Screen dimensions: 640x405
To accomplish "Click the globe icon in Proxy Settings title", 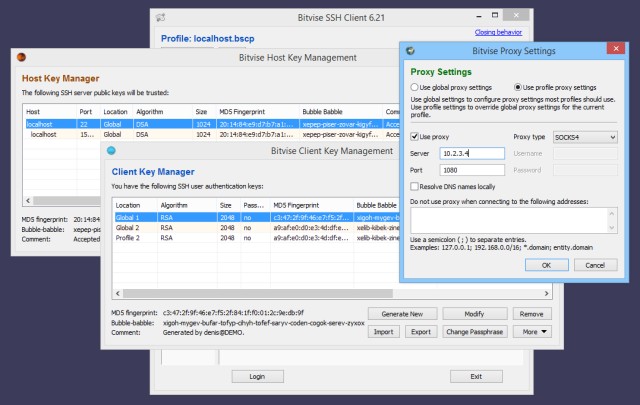I will (x=410, y=51).
